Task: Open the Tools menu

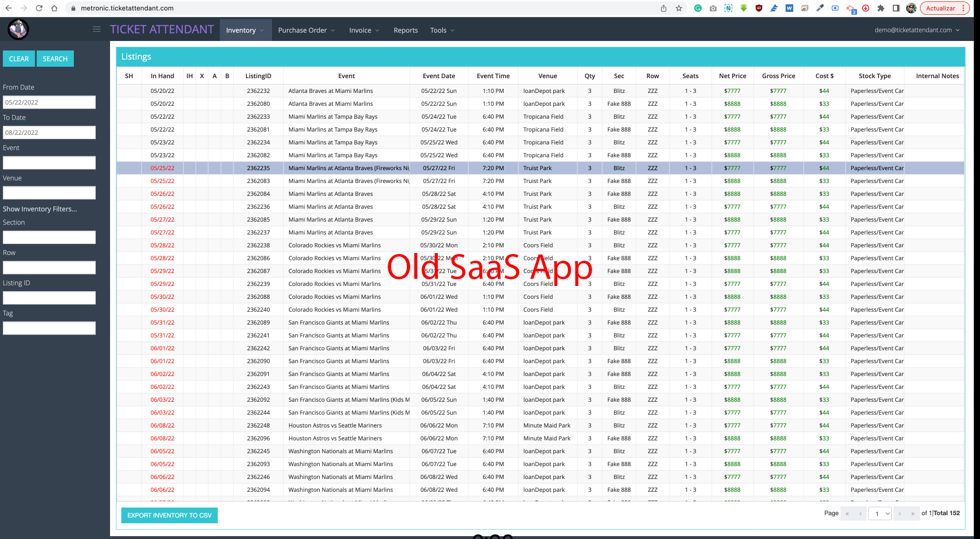Action: click(x=442, y=30)
